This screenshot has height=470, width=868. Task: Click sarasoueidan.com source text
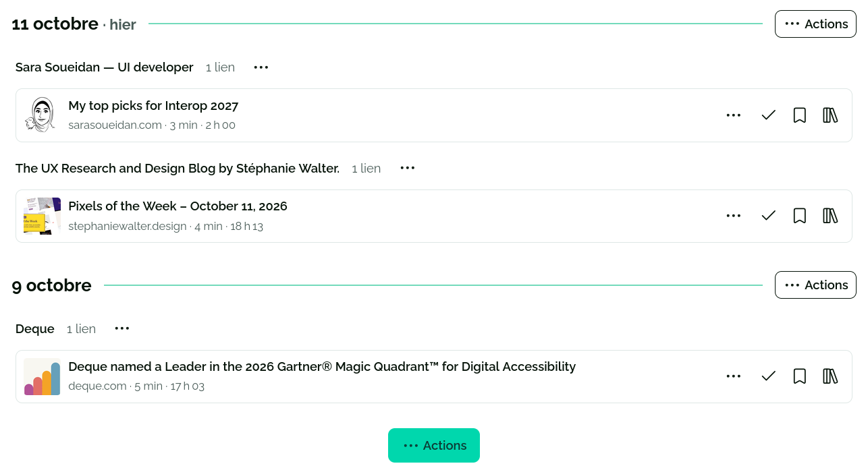pyautogui.click(x=115, y=125)
